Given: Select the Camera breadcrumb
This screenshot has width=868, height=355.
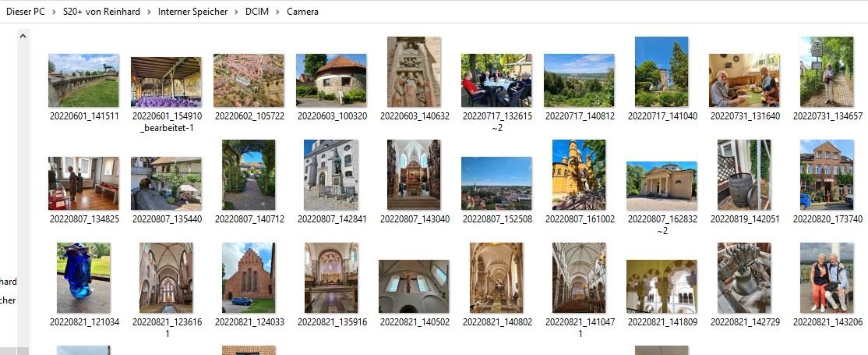Looking at the screenshot, I should 302,12.
